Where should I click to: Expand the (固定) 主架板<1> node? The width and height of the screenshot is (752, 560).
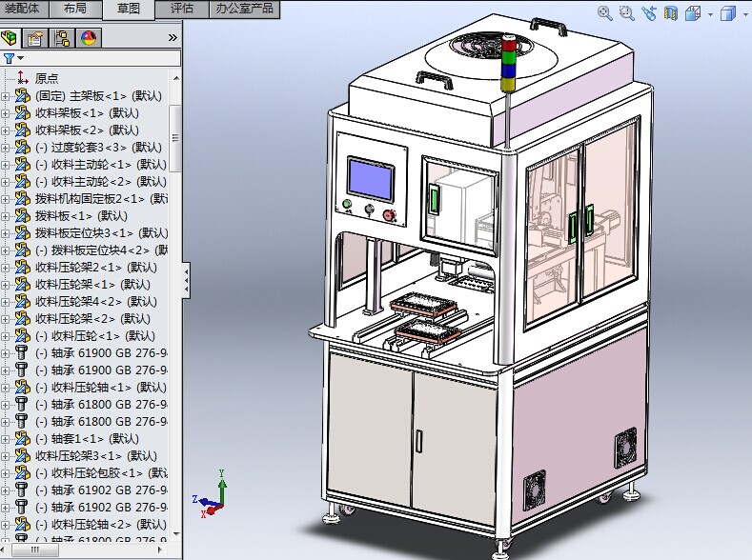point(6,96)
